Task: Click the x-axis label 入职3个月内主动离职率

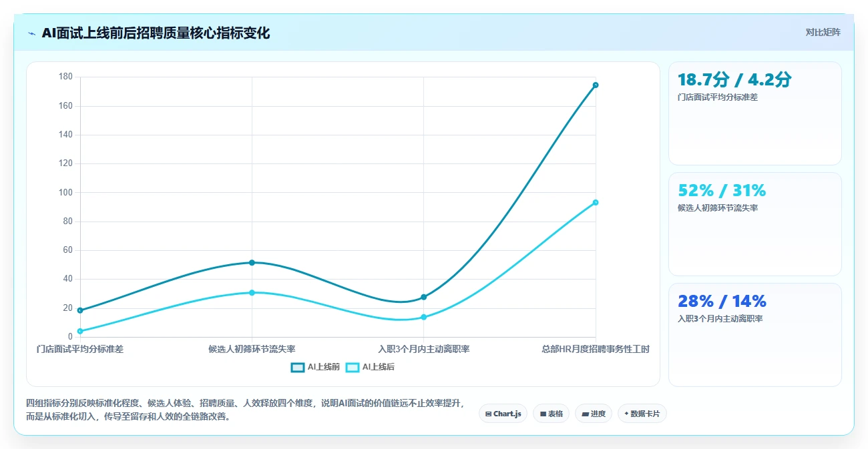Action: 424,349
